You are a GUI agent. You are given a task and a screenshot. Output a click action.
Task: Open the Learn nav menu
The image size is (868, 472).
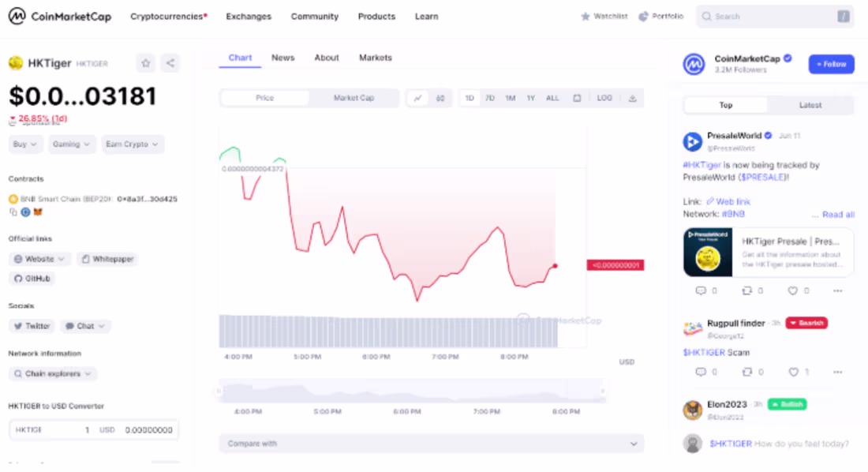427,16
